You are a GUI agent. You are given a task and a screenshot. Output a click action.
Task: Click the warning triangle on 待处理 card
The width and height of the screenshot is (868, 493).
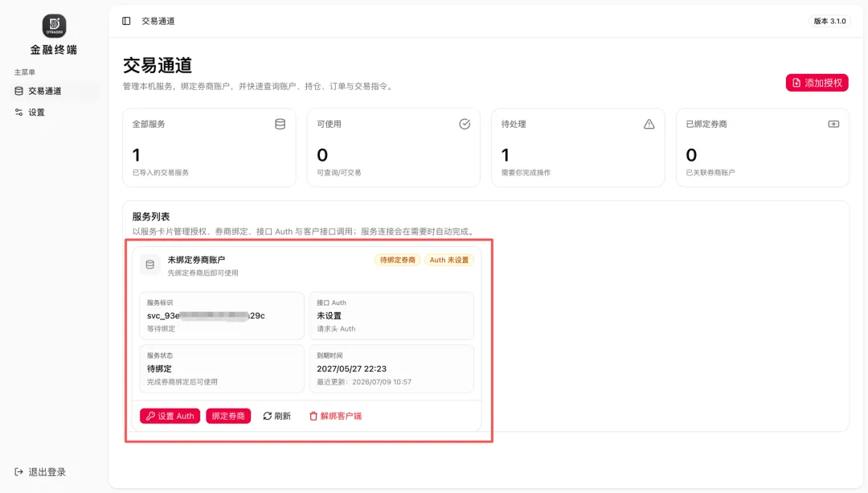click(649, 124)
